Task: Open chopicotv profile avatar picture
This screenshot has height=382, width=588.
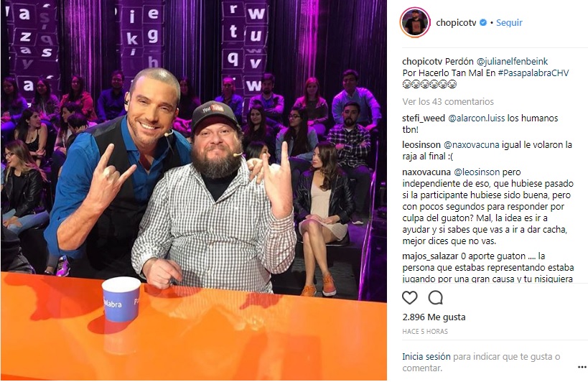Action: tap(414, 22)
